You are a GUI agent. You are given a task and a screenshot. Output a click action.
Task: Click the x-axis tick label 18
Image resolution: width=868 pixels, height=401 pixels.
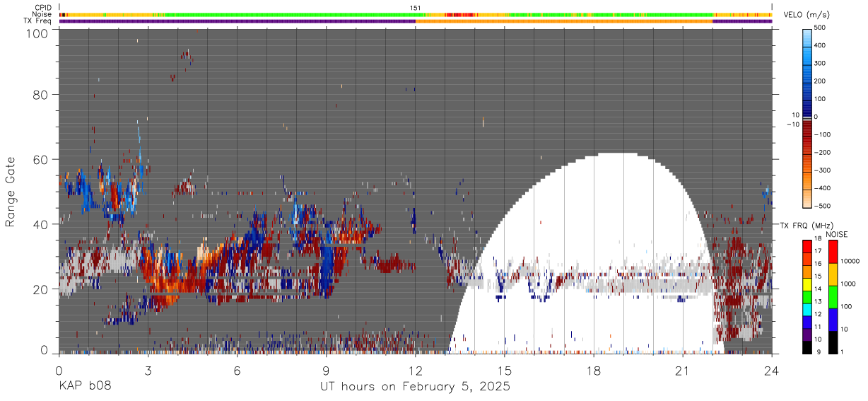tap(593, 371)
